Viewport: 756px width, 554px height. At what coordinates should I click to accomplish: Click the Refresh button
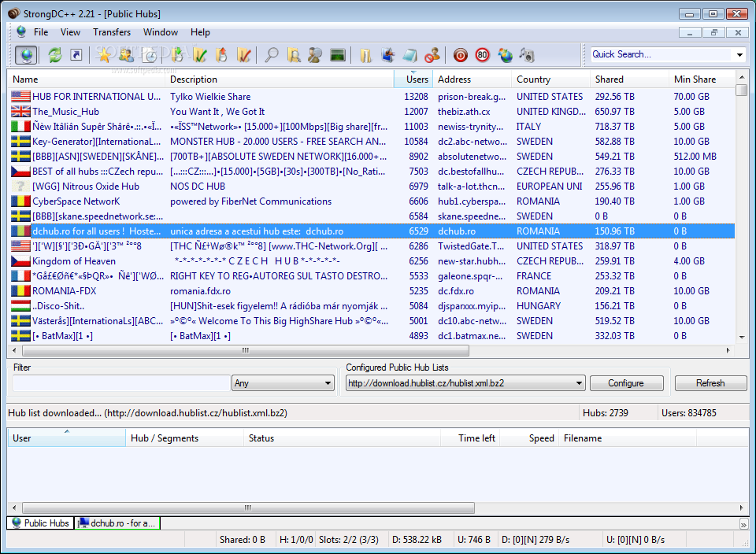[710, 383]
